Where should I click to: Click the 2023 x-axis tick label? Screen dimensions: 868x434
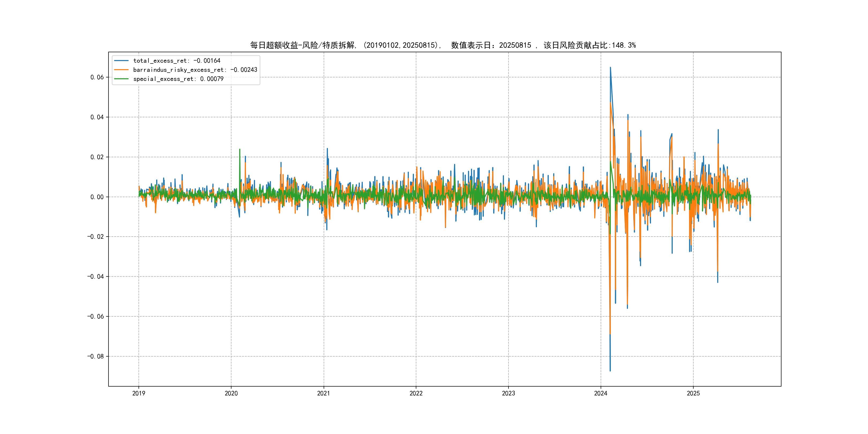508,393
